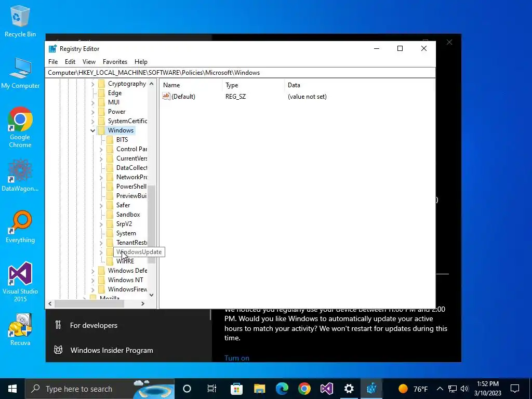Image resolution: width=532 pixels, height=399 pixels.
Task: Expand the SrpV2 subkey
Action: pyautogui.click(x=101, y=224)
